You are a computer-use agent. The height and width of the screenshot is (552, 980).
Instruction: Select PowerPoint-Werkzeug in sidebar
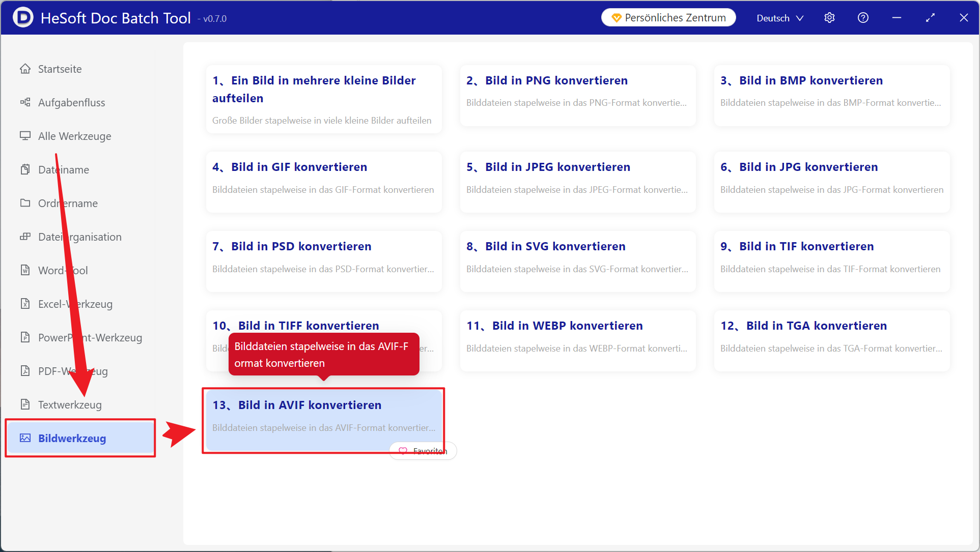(x=80, y=337)
